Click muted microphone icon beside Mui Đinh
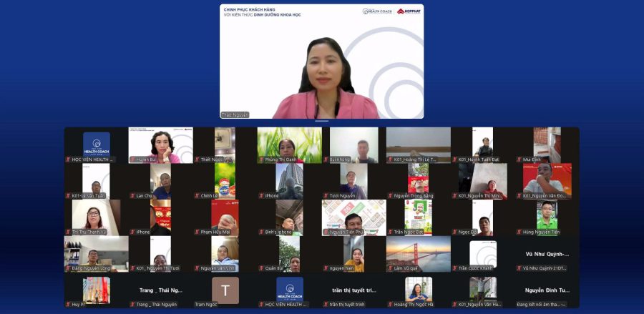Viewport: 644px width, 314px height. pyautogui.click(x=519, y=160)
